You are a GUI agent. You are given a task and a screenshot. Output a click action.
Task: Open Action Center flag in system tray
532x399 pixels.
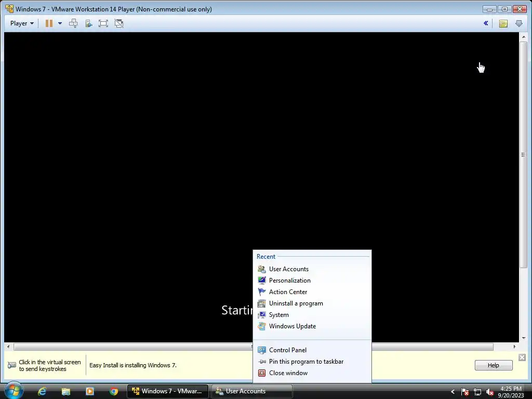point(465,392)
